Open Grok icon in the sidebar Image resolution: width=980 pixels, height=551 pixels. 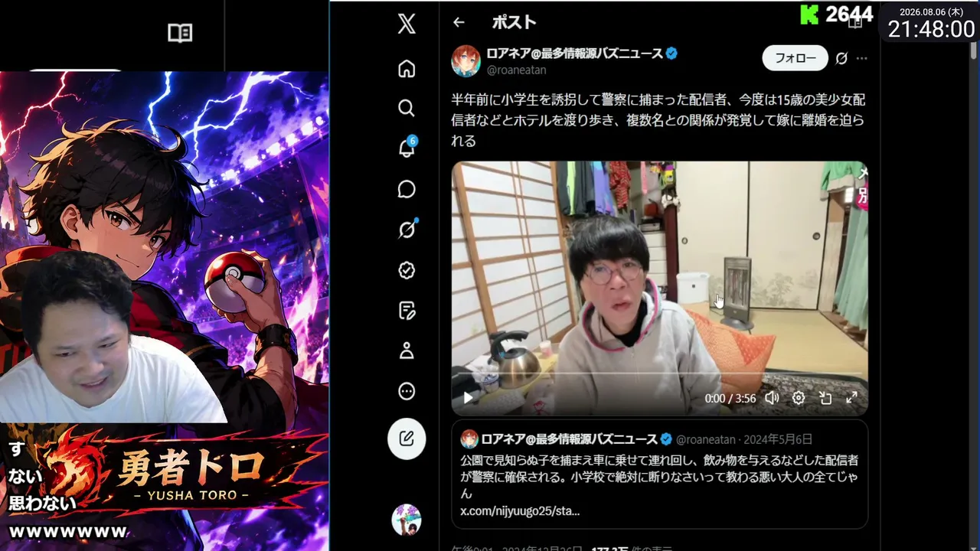pyautogui.click(x=407, y=229)
